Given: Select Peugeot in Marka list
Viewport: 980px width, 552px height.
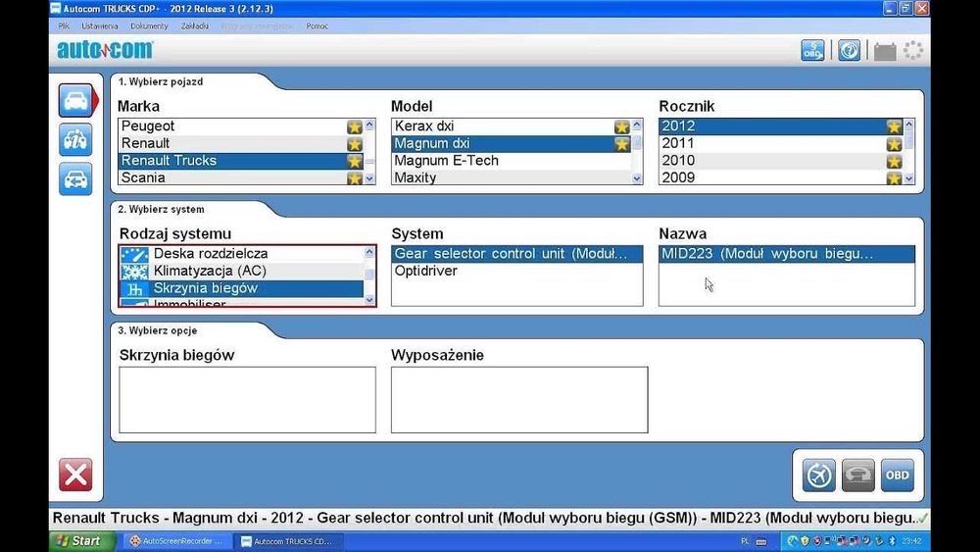Looking at the screenshot, I should 241,126.
